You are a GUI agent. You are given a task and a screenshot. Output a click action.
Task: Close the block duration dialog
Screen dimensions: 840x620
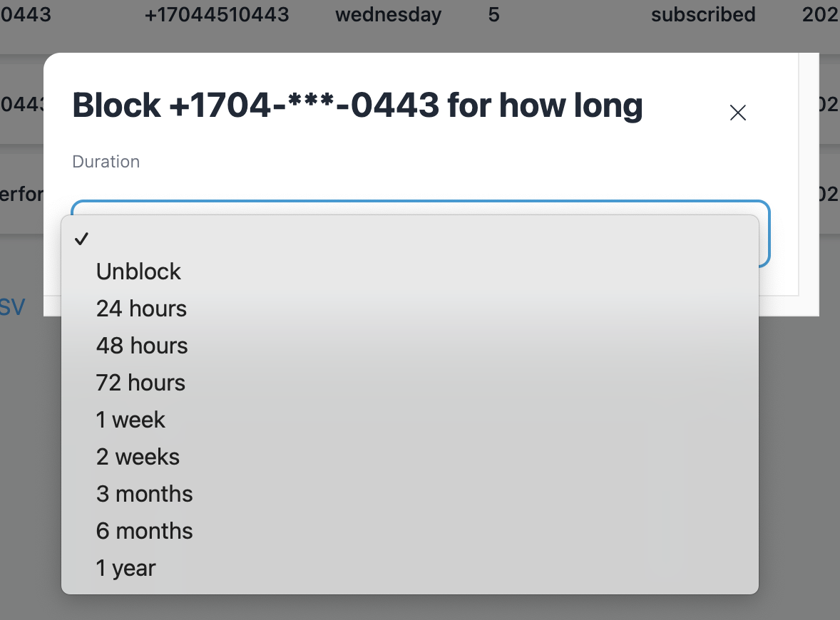737,113
